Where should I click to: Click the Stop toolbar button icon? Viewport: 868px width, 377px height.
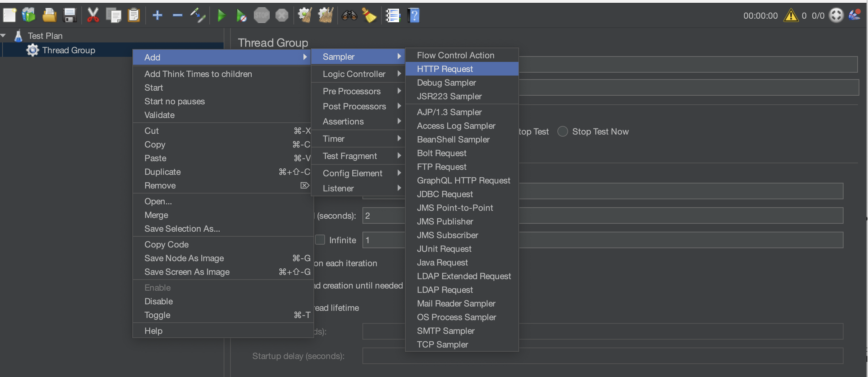coord(261,15)
